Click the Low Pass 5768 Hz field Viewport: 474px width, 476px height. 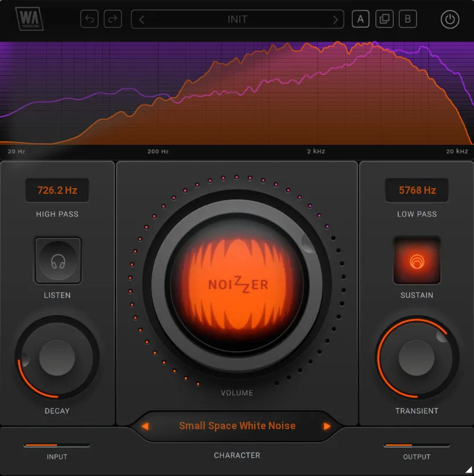pyautogui.click(x=416, y=190)
